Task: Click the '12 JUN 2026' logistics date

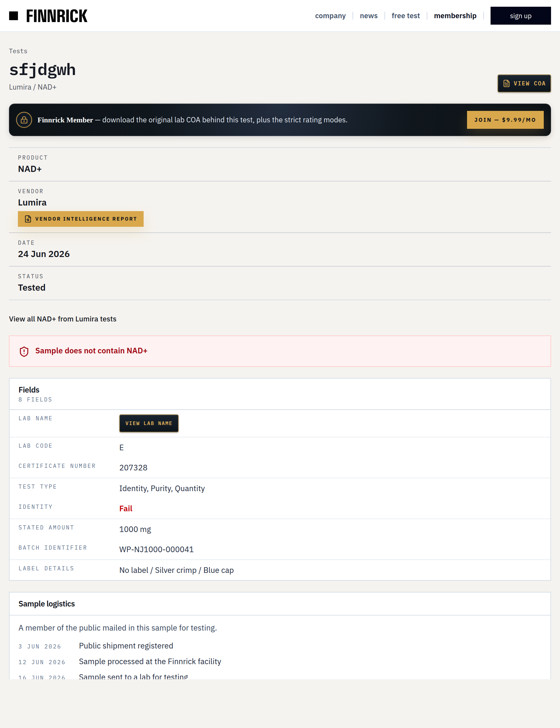Action: pos(42,662)
